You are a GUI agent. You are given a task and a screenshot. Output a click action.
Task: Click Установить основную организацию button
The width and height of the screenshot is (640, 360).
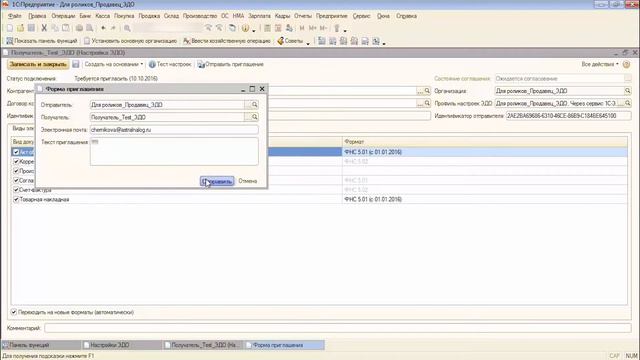point(130,41)
